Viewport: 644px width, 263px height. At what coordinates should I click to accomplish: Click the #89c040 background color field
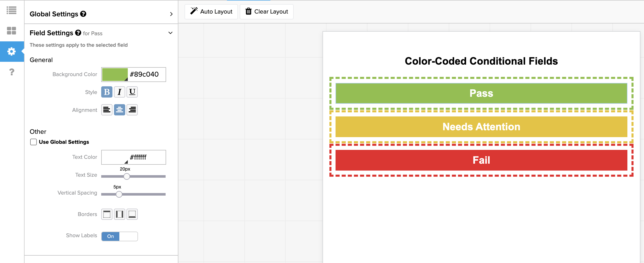coord(146,75)
